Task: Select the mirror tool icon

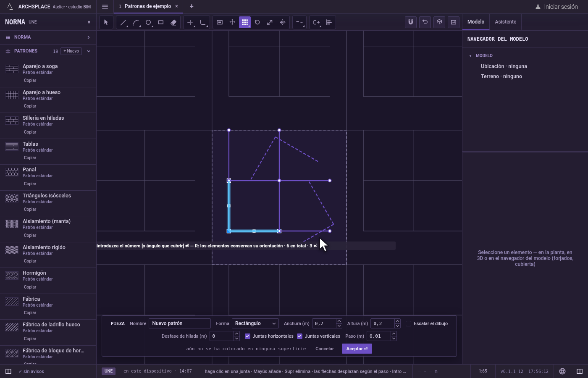Action: (283, 22)
